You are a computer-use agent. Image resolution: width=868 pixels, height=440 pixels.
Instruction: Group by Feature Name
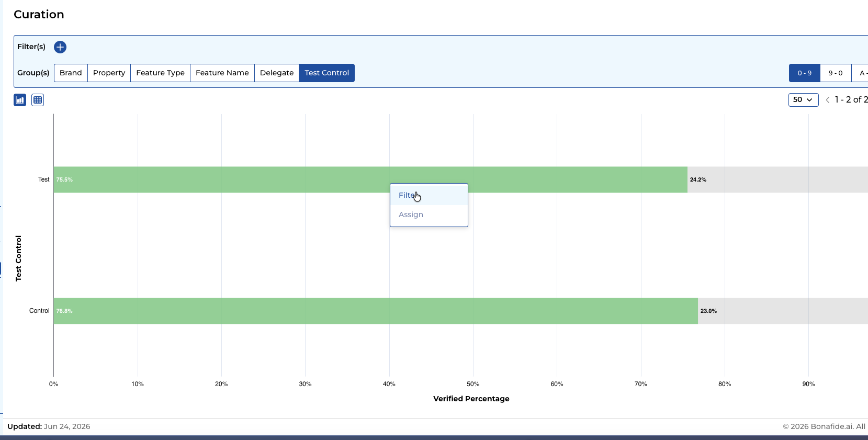pyautogui.click(x=222, y=73)
